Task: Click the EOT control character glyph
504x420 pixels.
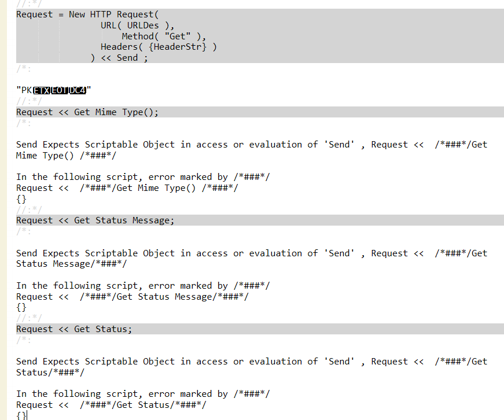Action: coord(60,90)
